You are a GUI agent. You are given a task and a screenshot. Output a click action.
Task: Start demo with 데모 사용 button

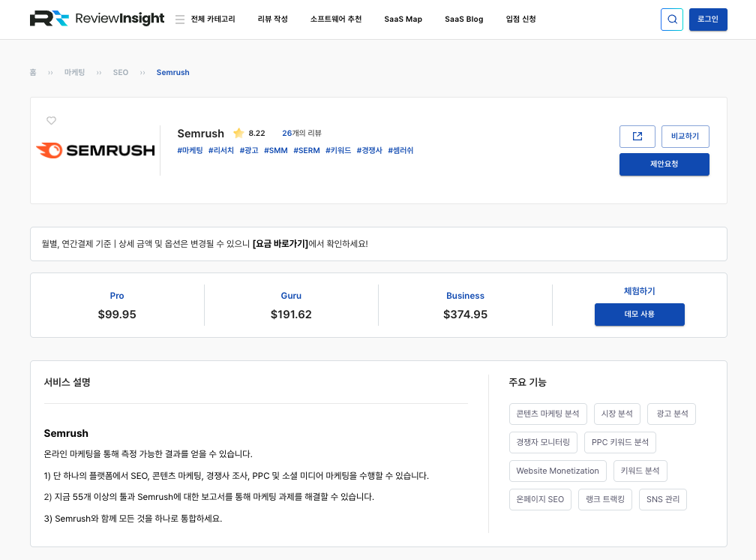pos(639,315)
